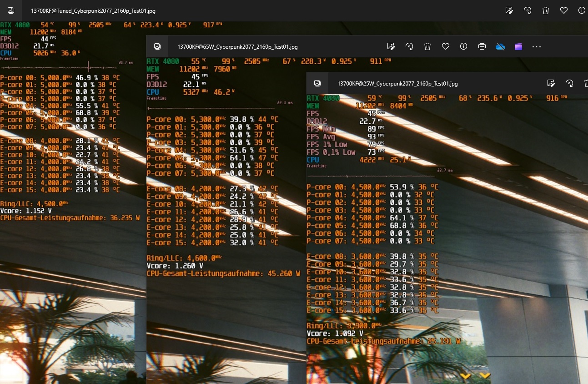
Task: Add the 65W image to favorites
Action: pos(445,46)
